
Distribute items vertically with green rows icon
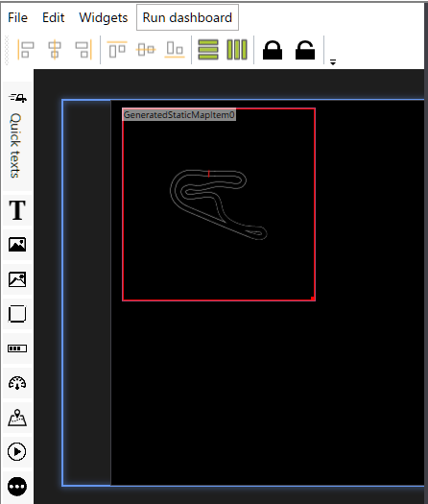pos(208,50)
